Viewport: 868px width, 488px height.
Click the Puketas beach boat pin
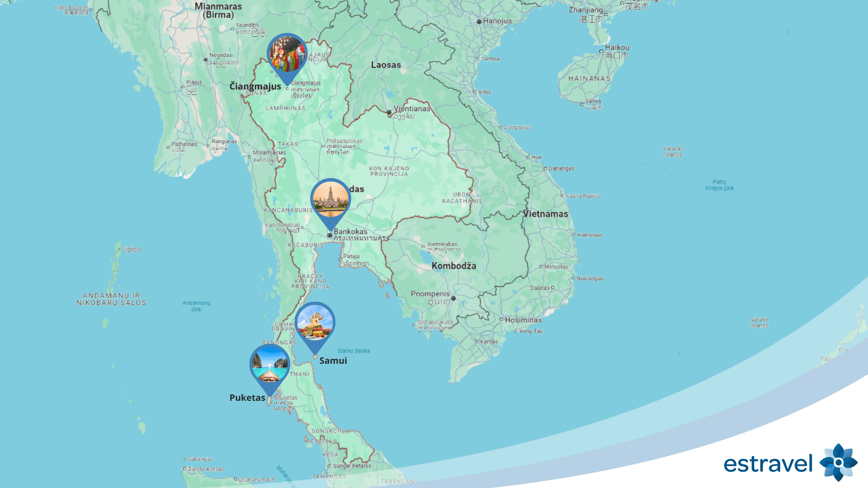pyautogui.click(x=270, y=365)
